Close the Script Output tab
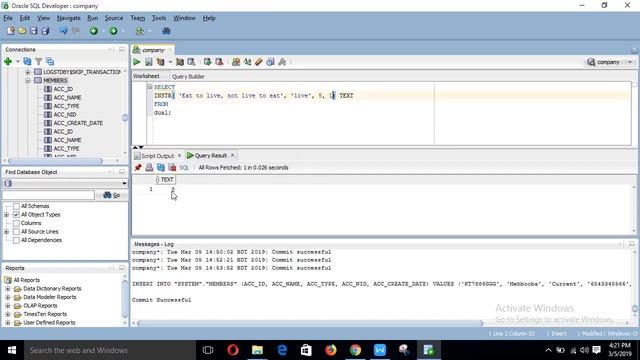 179,156
